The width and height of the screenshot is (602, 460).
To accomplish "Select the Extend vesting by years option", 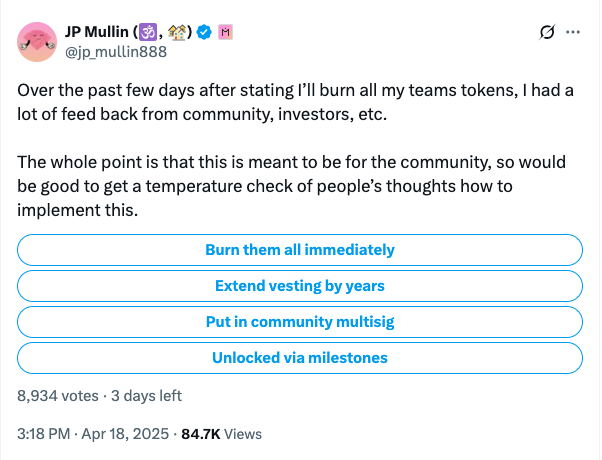I will point(300,286).
